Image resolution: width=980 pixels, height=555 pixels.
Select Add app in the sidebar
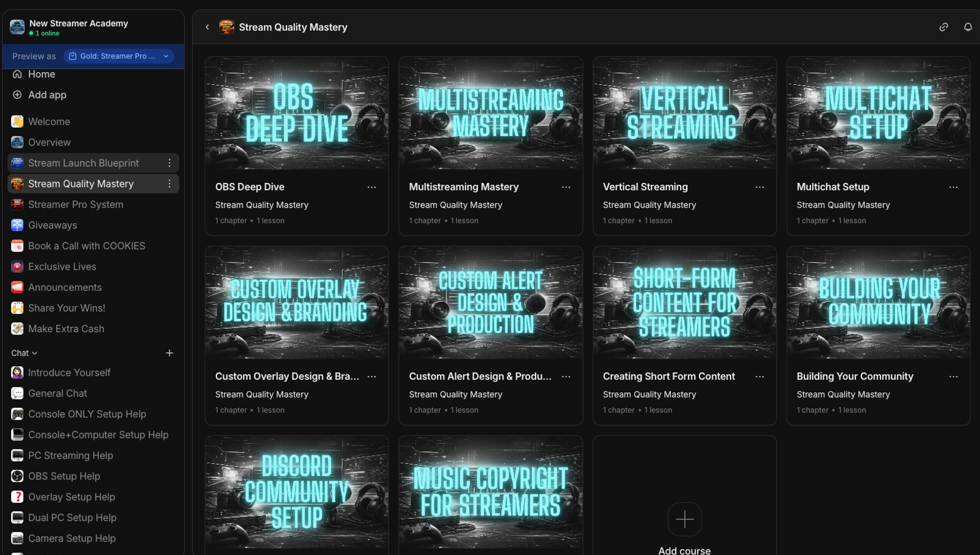click(x=93, y=95)
